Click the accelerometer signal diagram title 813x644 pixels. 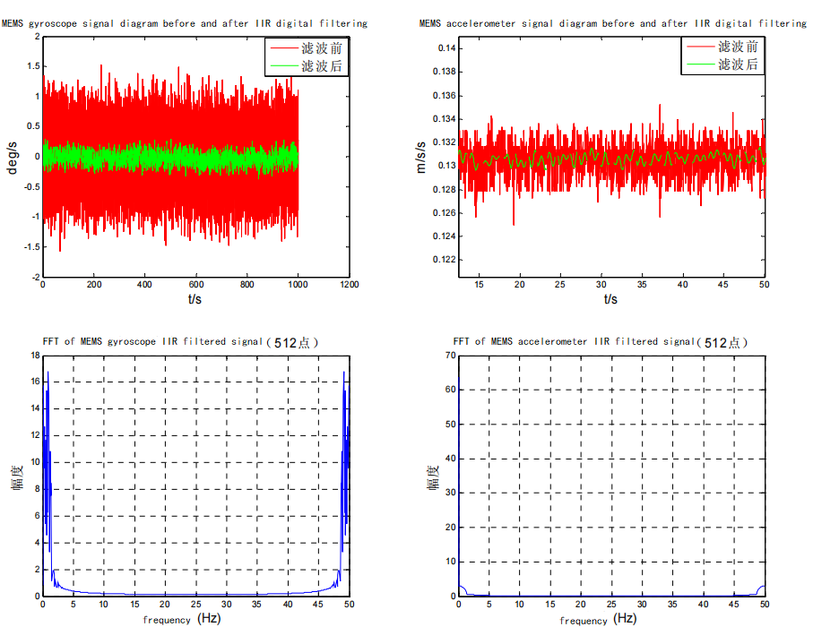(613, 23)
